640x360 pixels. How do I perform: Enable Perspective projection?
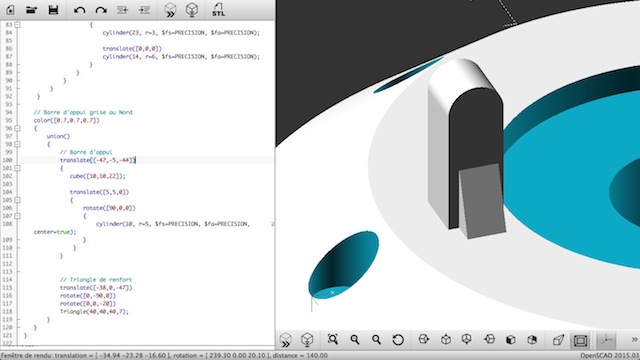558,340
